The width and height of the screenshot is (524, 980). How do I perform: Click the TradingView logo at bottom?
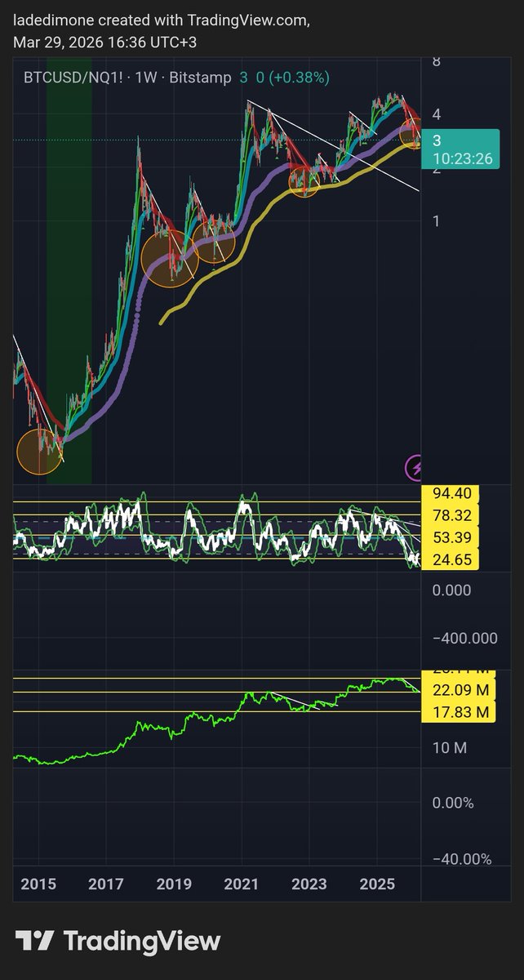118,940
